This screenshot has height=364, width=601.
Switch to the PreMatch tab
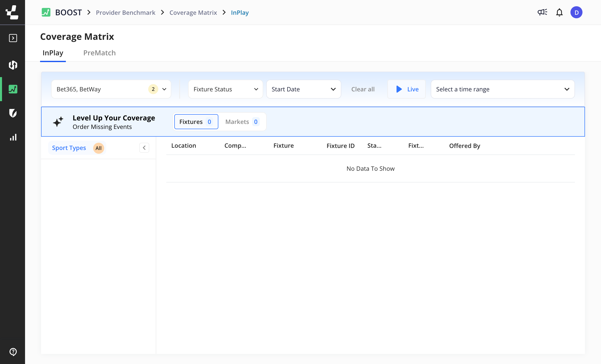coord(99,53)
